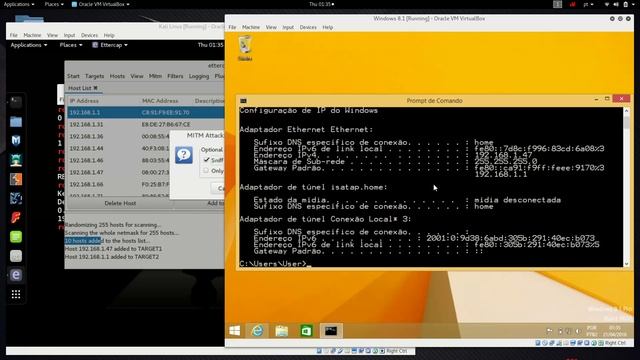This screenshot has width=640, height=360.
Task: Open the host Applications dropdown menu
Action: coord(19,4)
